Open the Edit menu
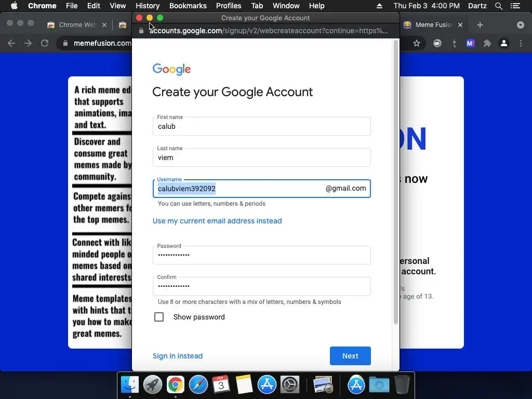Screen dimensions: 532x399 (x=94, y=6)
